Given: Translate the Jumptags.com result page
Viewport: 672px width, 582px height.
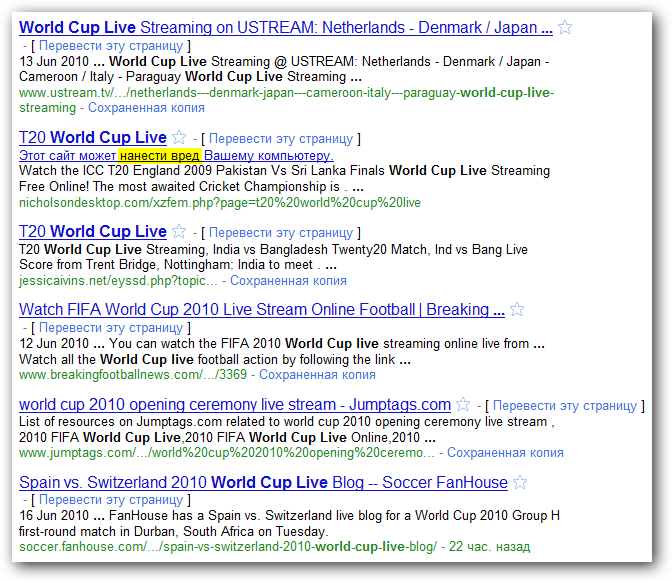Looking at the screenshot, I should pyautogui.click(x=565, y=405).
